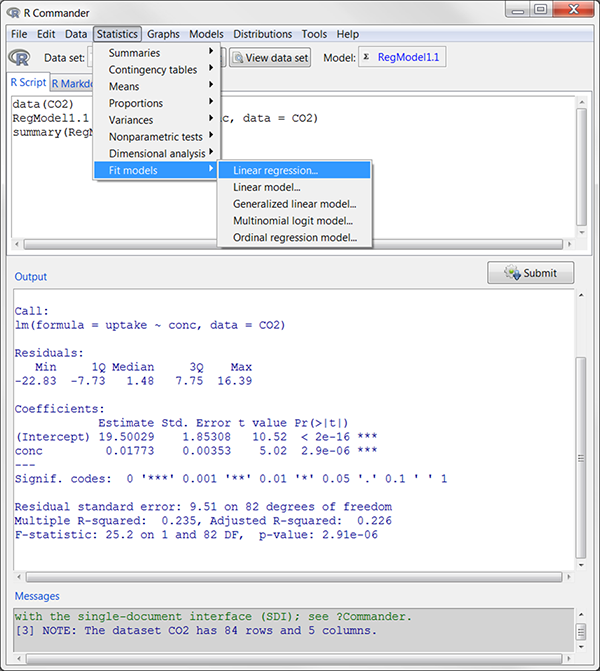The width and height of the screenshot is (600, 671).
Task: Click the 'Residuals:' heading in output
Action: 49,353
